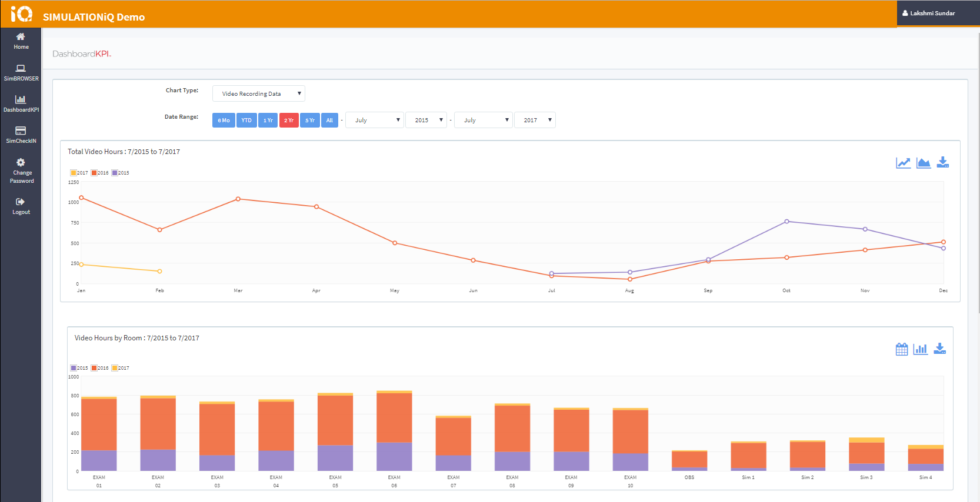
Task: Open calendar view for Video Hours by Room
Action: coord(901,349)
